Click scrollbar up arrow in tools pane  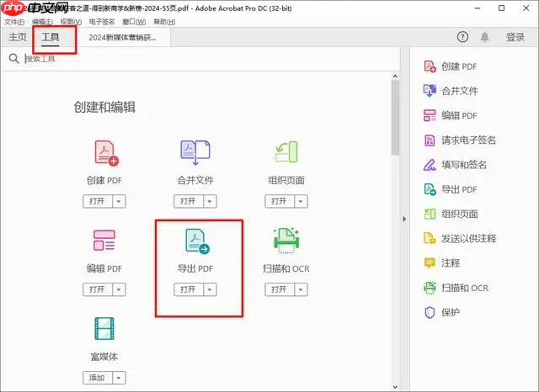(x=395, y=76)
